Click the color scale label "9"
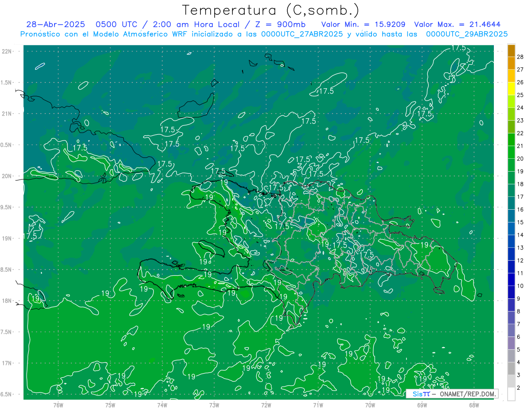532x411 pixels. (x=519, y=298)
